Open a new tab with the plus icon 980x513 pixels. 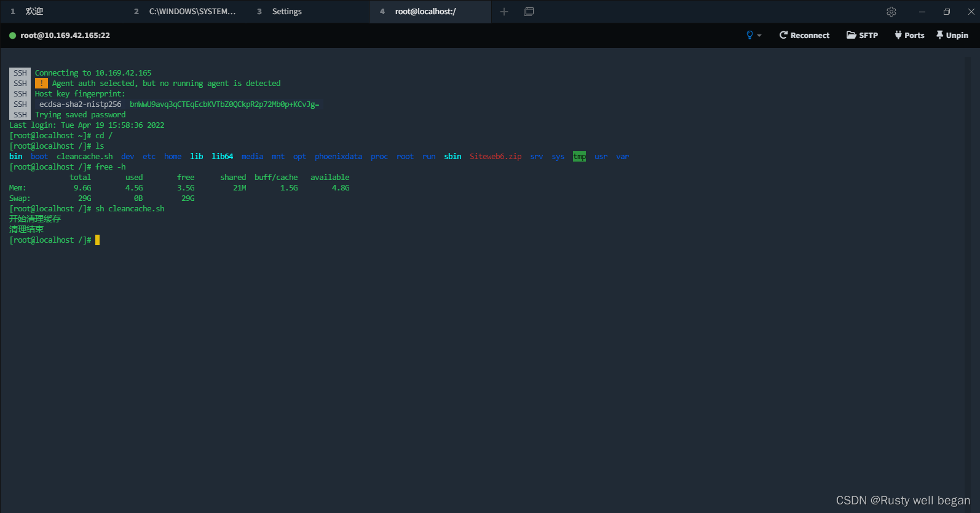point(504,12)
